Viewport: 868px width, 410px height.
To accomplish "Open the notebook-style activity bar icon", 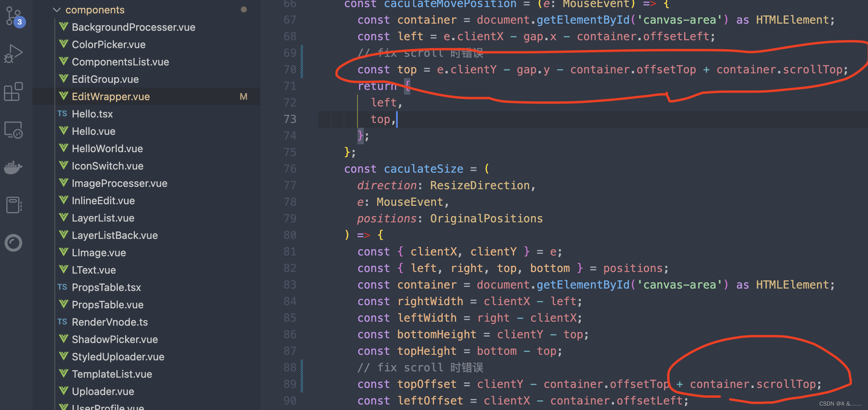I will tap(14, 205).
